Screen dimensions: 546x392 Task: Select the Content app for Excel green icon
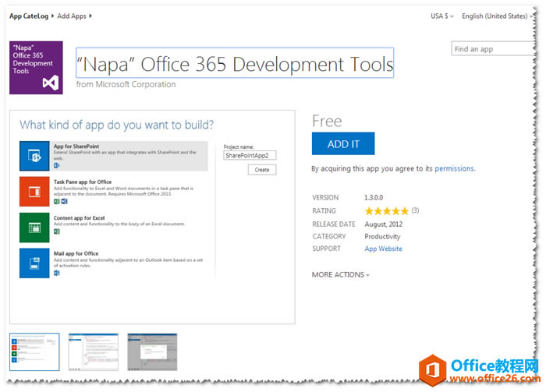[34, 228]
